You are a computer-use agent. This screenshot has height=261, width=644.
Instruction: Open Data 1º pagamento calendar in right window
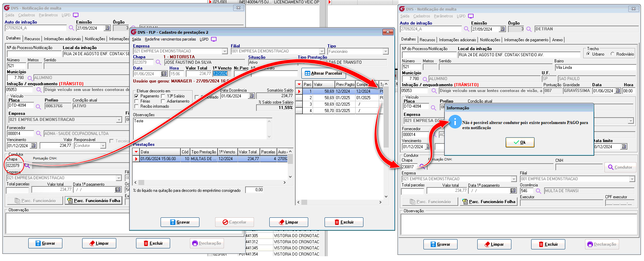513,190
